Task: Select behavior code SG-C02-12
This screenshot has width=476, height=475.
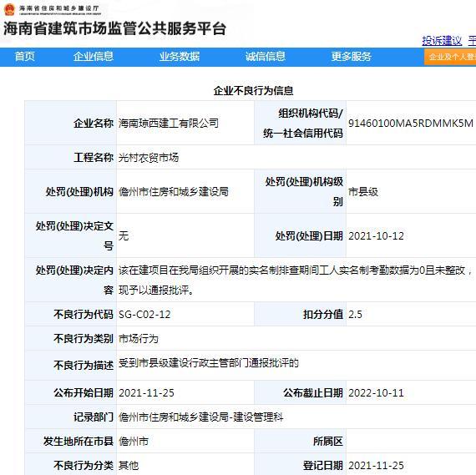Action: tap(144, 315)
